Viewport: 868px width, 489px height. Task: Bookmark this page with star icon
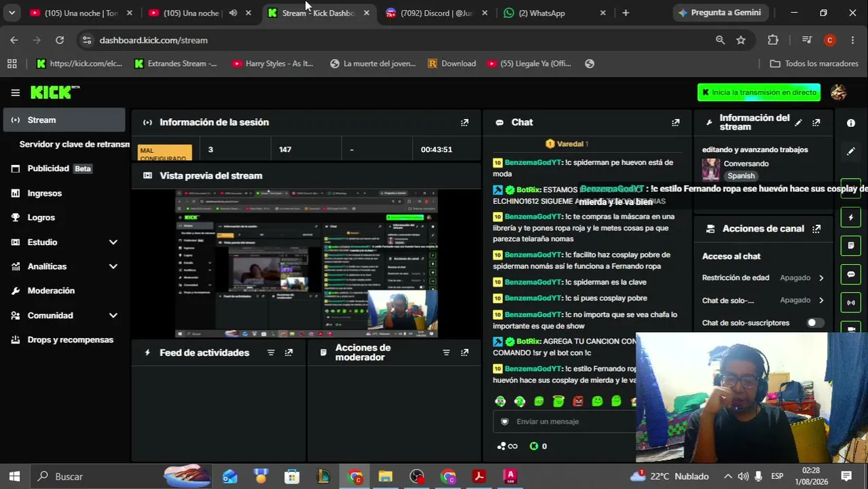tap(741, 40)
